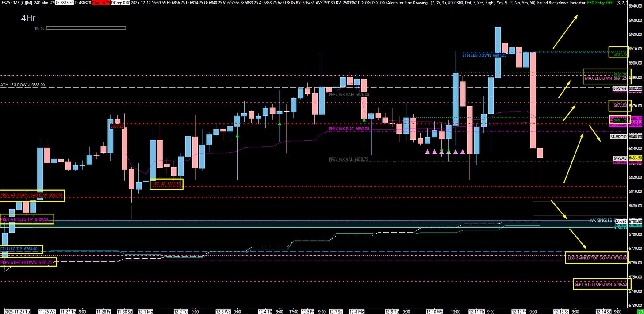Click the TR countdown progress bar
The image size is (644, 314).
pos(86,28)
